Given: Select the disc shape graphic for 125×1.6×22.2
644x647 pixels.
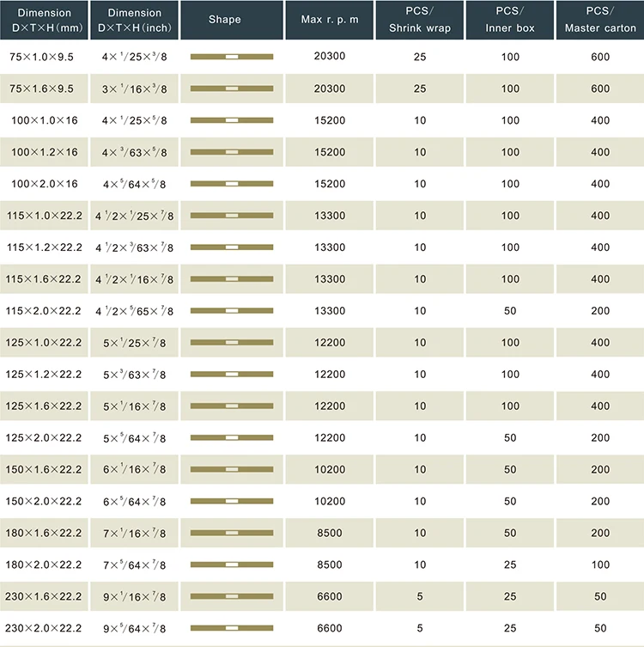Looking at the screenshot, I should [x=231, y=406].
